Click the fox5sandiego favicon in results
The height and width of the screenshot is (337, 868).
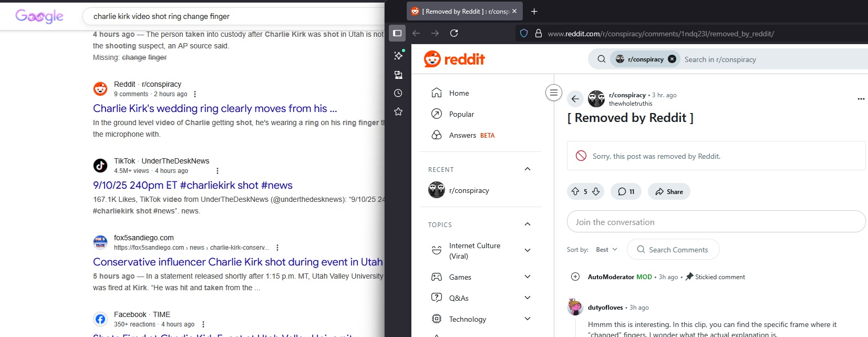pyautogui.click(x=100, y=242)
